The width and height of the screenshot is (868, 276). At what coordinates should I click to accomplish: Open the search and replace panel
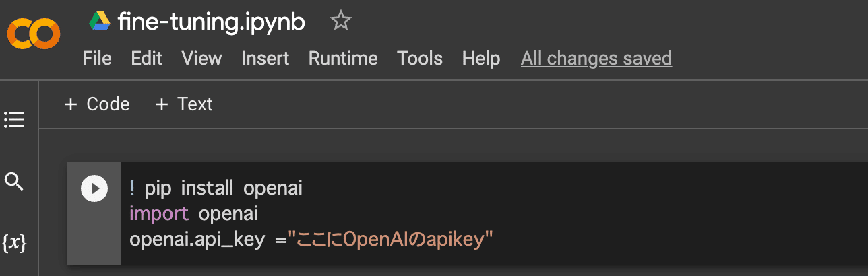tap(14, 181)
